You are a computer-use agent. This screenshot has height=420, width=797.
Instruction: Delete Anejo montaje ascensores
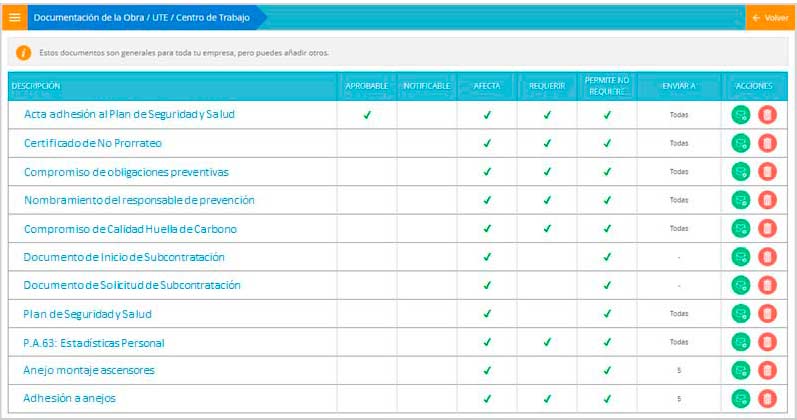pyautogui.click(x=768, y=371)
